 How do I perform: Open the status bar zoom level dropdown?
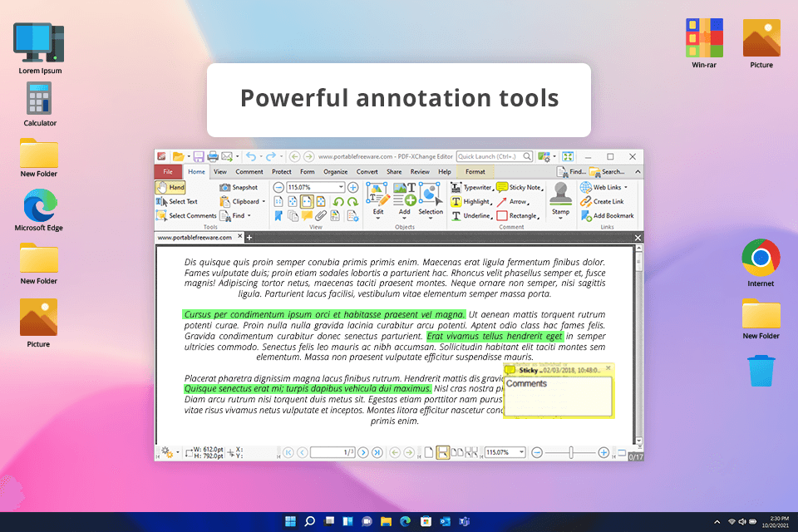pyautogui.click(x=522, y=452)
